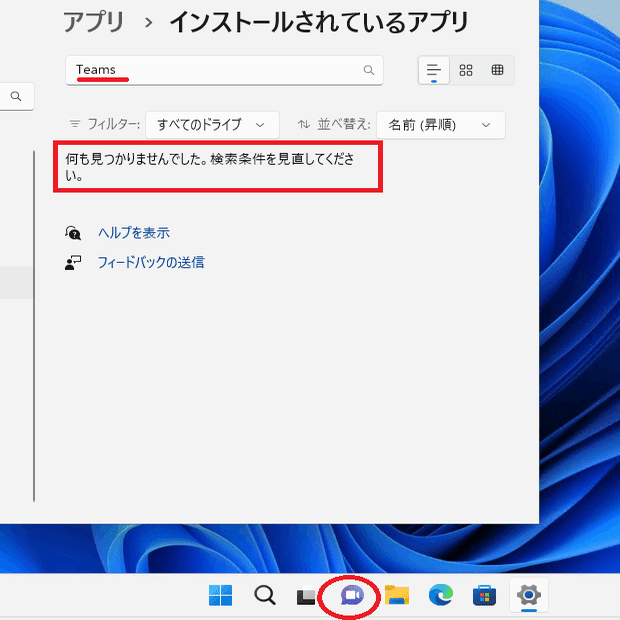This screenshot has height=620, width=620.
Task: Open Microsoft Store from the taskbar
Action: click(x=484, y=595)
